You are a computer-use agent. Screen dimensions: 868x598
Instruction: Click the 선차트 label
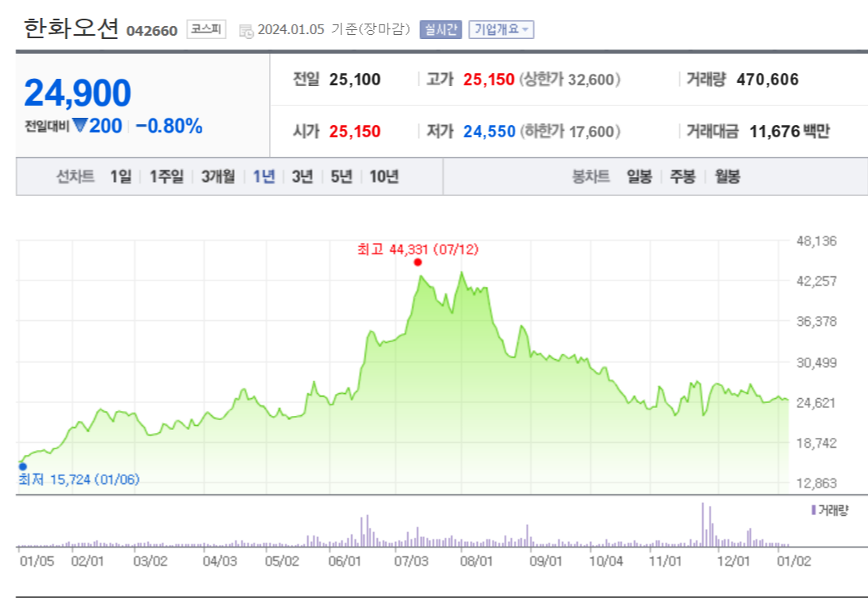76,176
